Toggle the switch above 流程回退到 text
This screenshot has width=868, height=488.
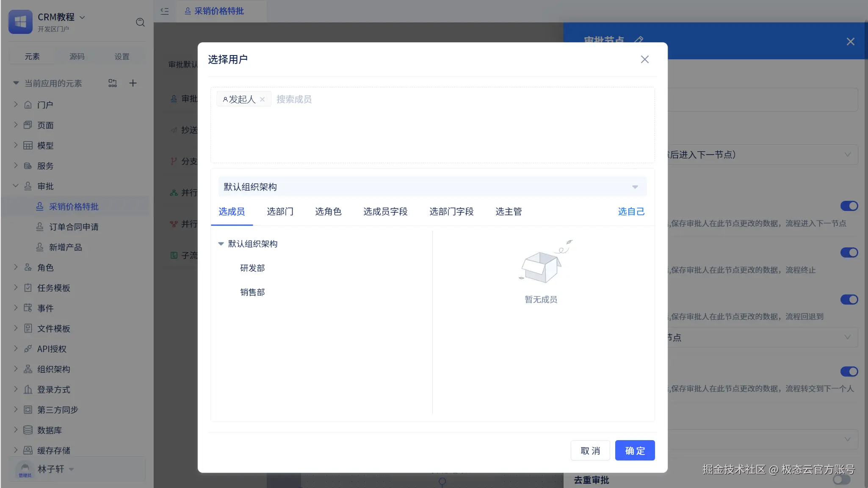click(849, 299)
